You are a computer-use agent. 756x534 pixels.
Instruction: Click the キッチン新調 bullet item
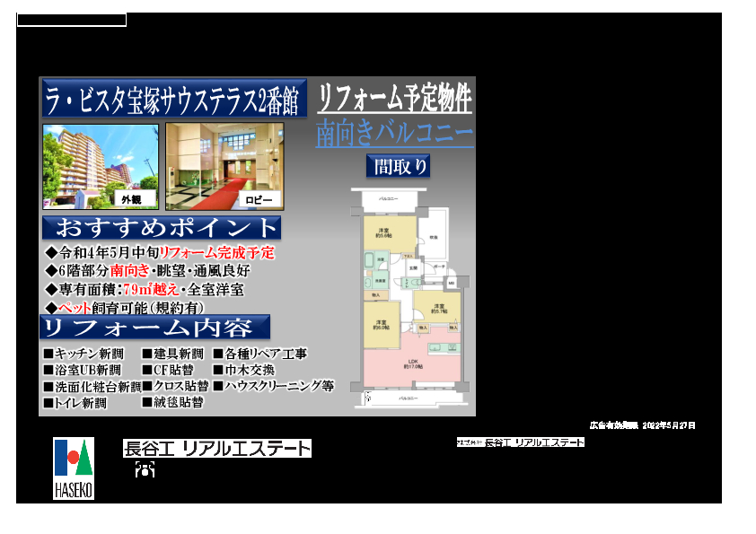(84, 355)
